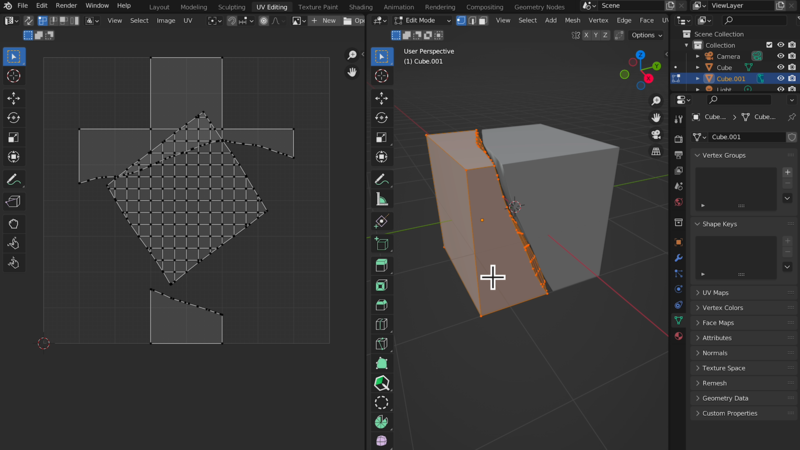The width and height of the screenshot is (800, 450).
Task: Expand the Vertex Colors panel
Action: point(743,308)
